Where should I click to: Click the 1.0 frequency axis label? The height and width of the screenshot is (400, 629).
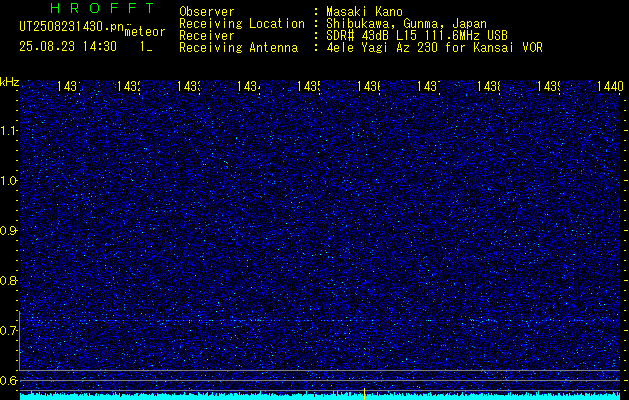[x=8, y=181]
